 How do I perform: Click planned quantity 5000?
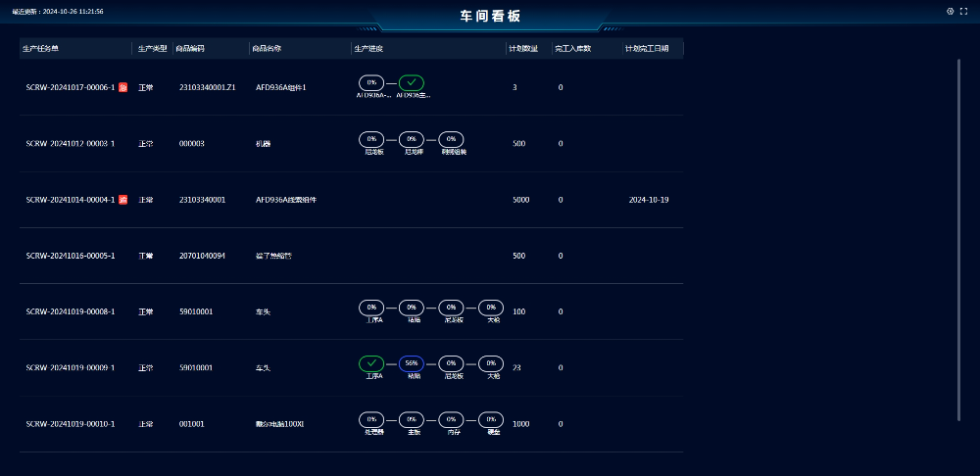(521, 200)
